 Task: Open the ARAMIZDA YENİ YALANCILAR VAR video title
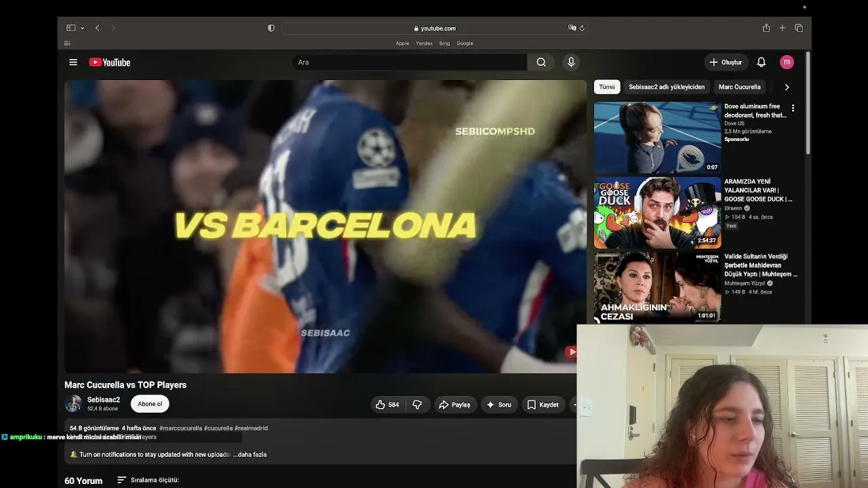coord(758,190)
